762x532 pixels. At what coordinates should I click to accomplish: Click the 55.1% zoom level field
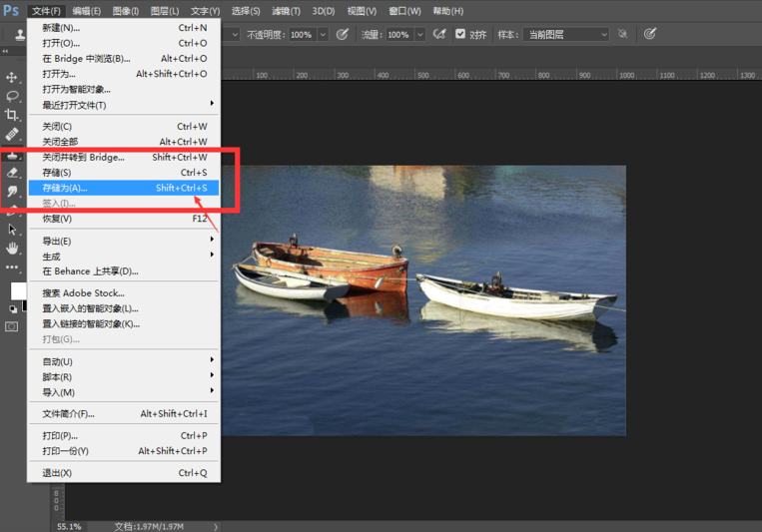click(69, 526)
